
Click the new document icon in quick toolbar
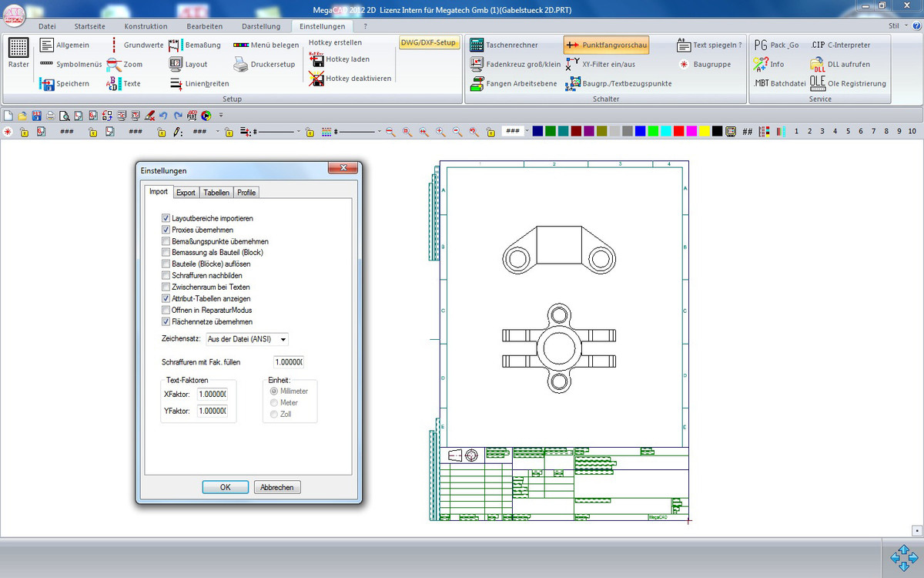[x=8, y=116]
